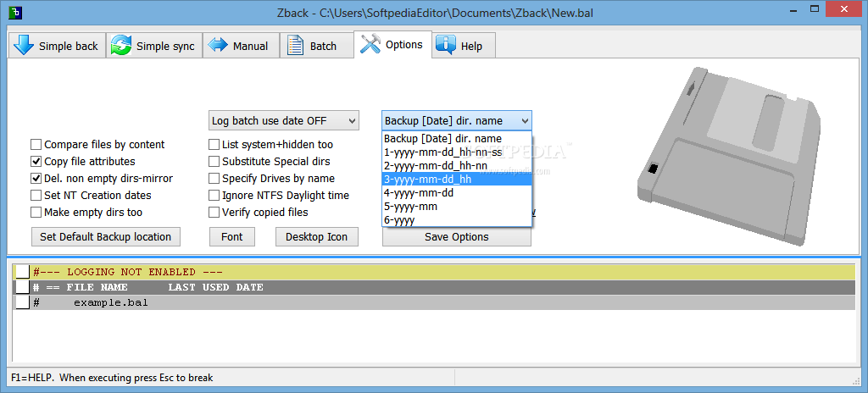
Task: Choose Backup [Date] dir. name list entry
Action: [x=457, y=138]
